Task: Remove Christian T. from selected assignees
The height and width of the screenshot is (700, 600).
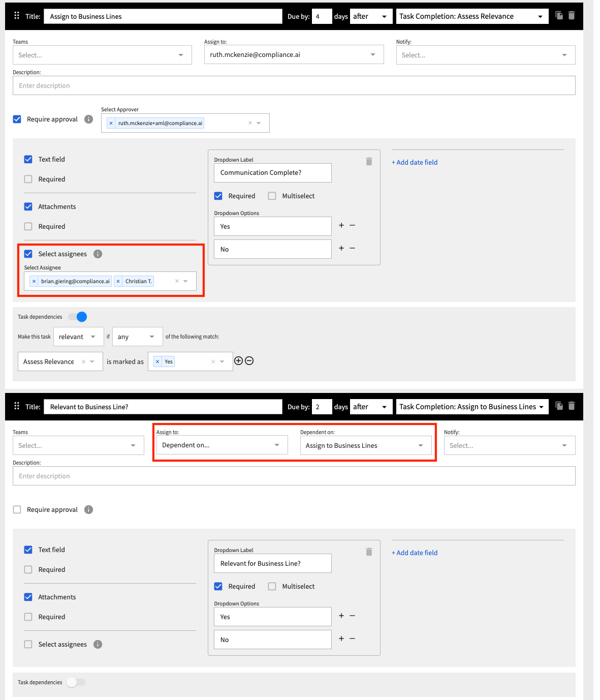Action: 117,281
